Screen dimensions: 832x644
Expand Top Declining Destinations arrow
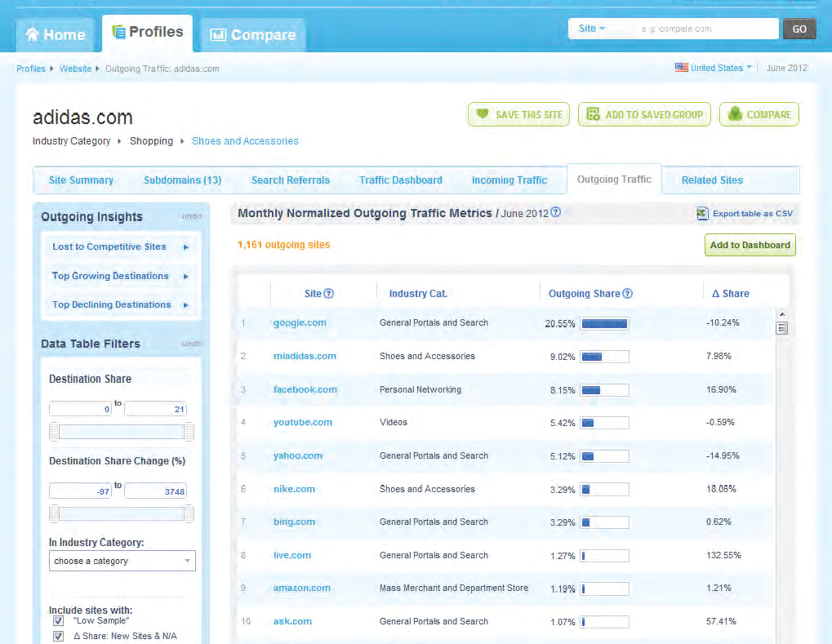pos(185,305)
